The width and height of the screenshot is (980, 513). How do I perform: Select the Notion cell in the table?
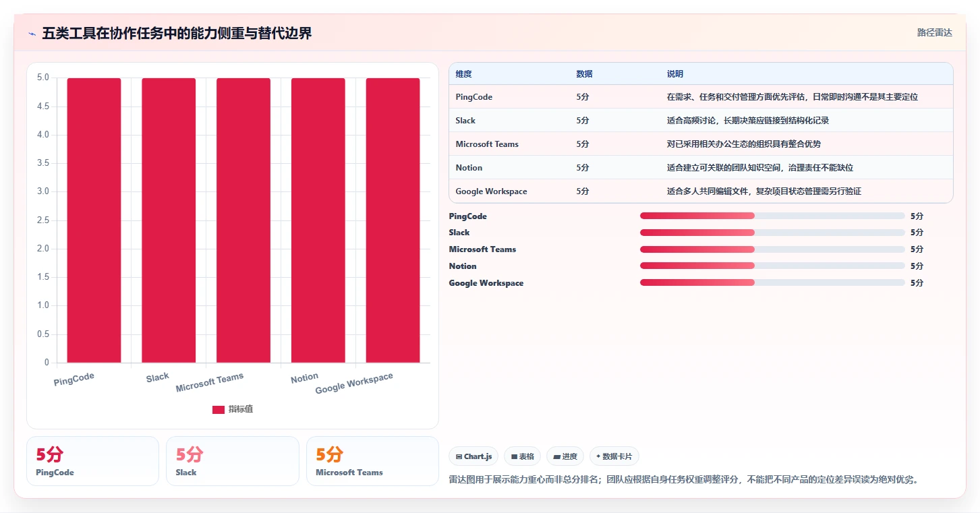tap(469, 168)
